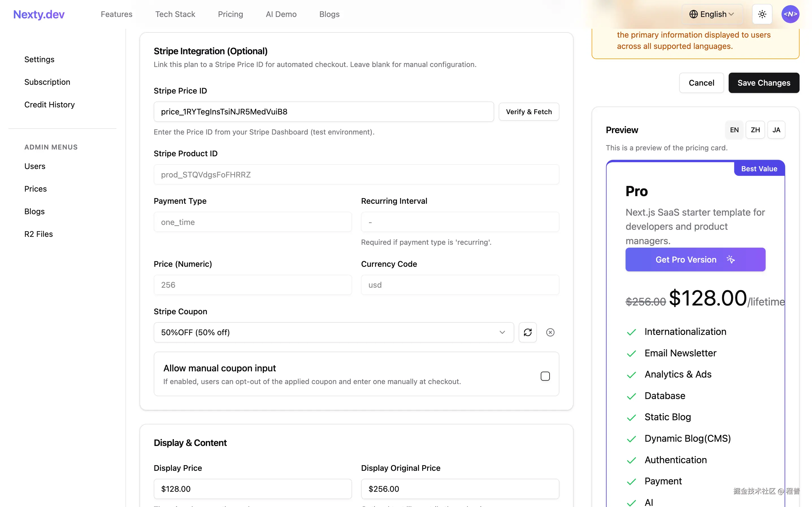Click the Save Changes button
812x507 pixels.
[x=764, y=83]
